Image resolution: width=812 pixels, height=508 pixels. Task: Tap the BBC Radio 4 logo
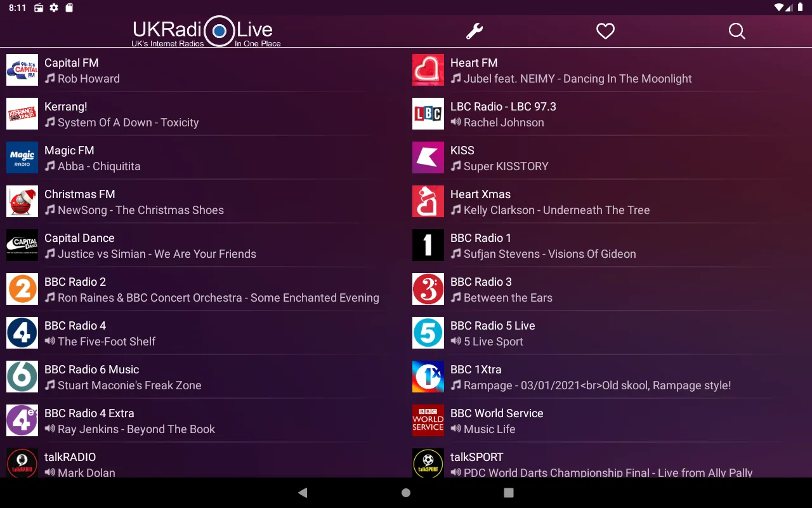click(22, 333)
